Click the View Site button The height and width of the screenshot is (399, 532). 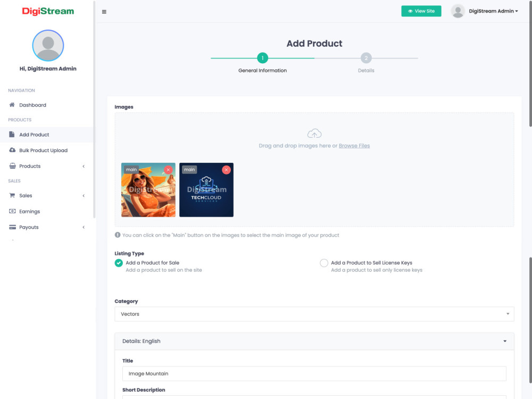tap(421, 11)
